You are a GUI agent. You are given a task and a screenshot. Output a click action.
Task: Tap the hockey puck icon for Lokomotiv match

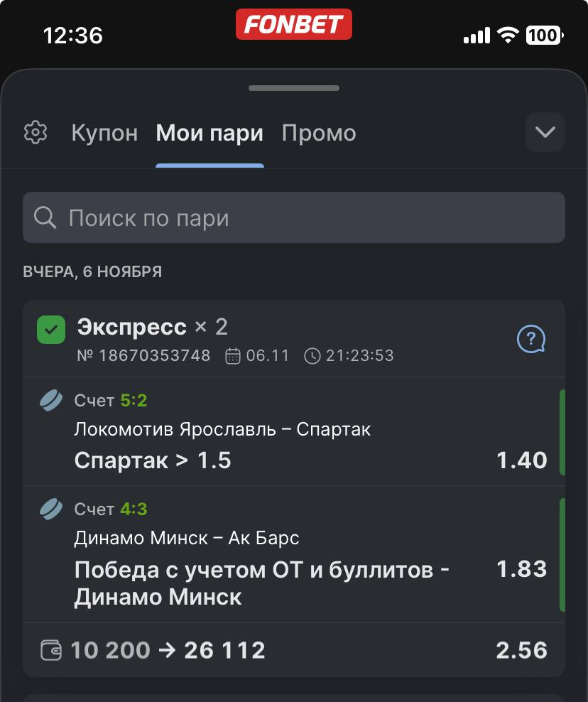[x=51, y=401]
